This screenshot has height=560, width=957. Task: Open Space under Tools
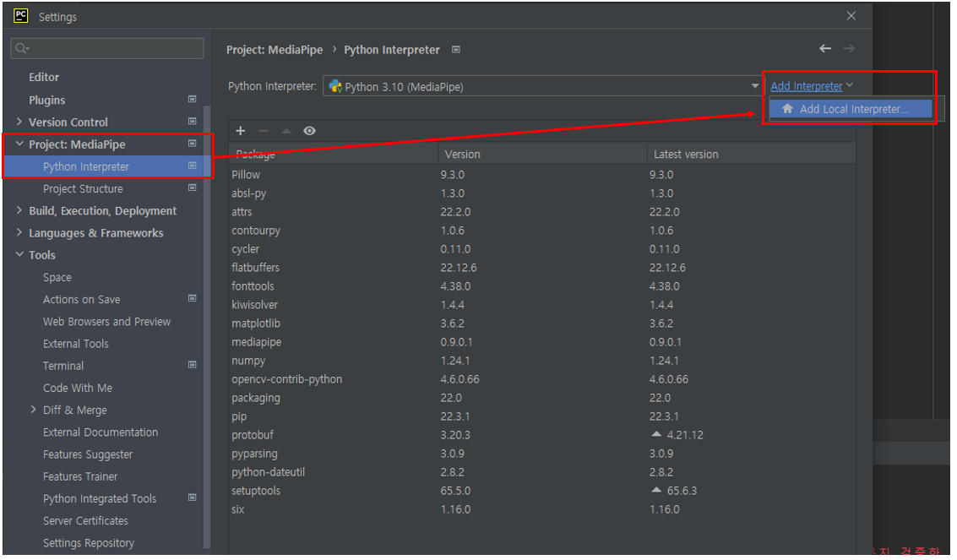57,278
